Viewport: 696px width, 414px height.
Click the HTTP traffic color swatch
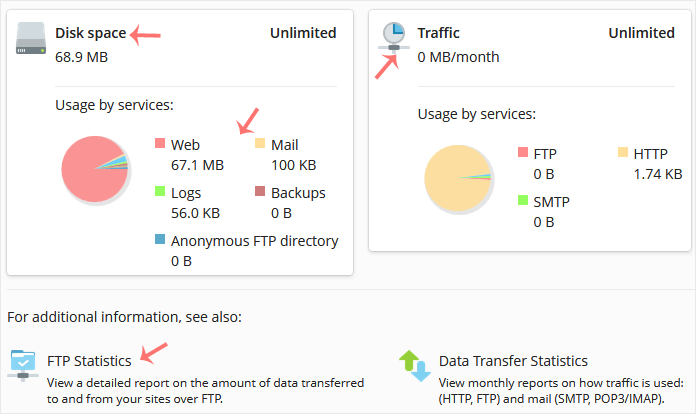(x=622, y=153)
